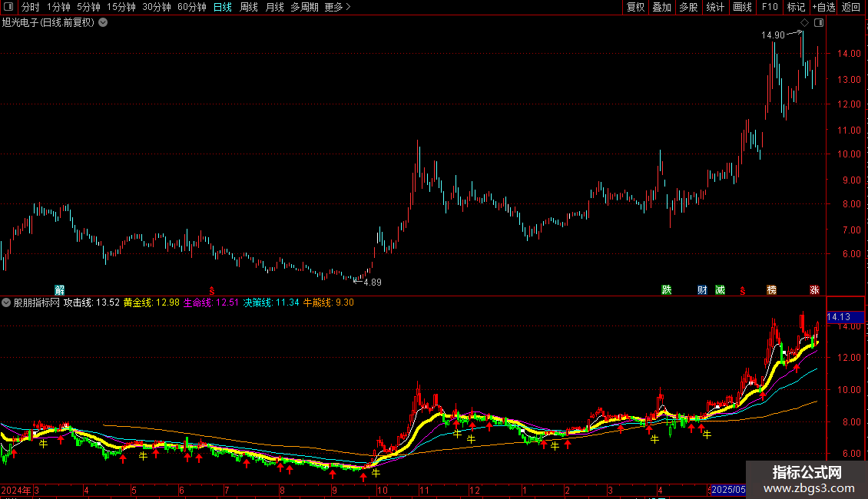Click the 旭光电子(日线.前复权) title text

48,23
